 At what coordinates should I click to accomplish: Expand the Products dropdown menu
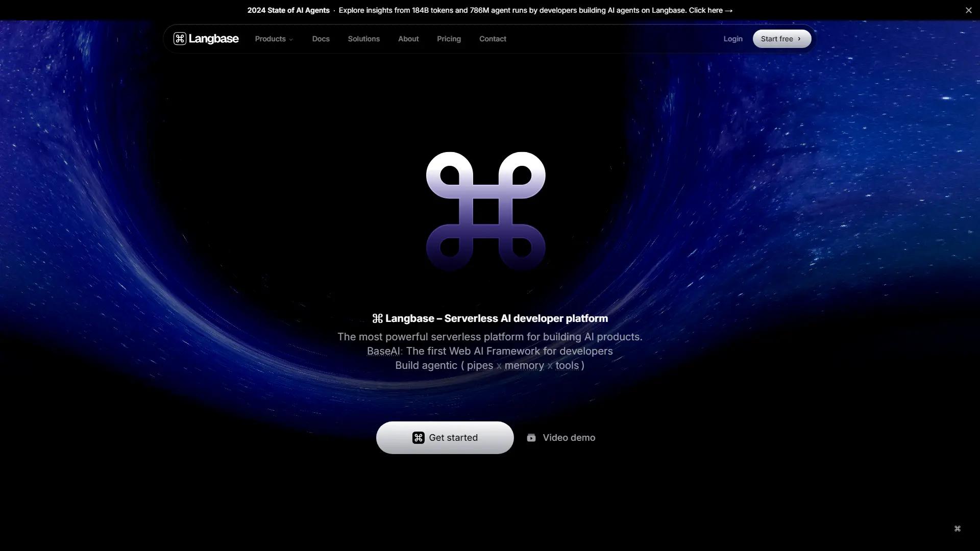[x=270, y=38]
